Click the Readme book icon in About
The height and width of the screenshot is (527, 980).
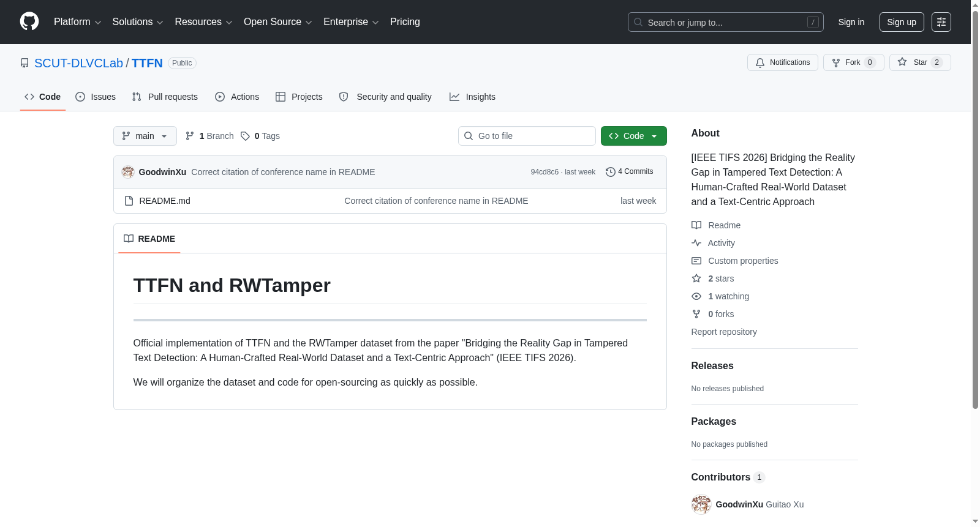tap(696, 225)
